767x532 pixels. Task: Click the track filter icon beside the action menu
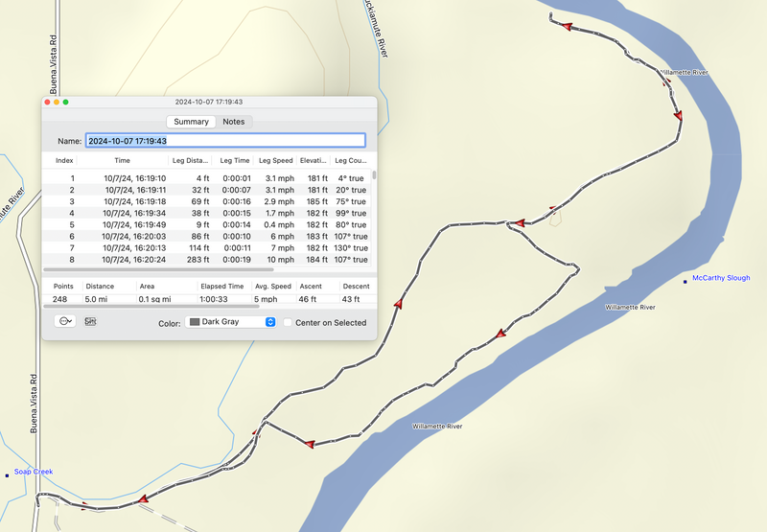91,322
